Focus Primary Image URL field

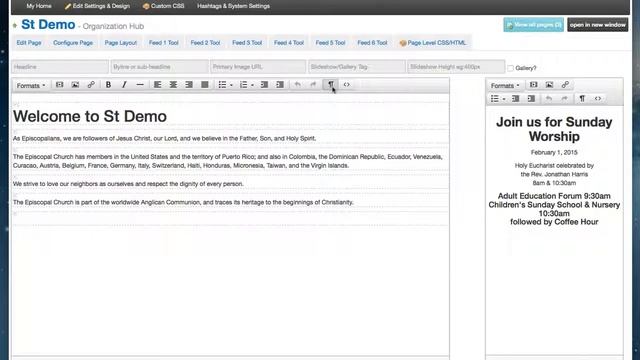pyautogui.click(x=258, y=67)
